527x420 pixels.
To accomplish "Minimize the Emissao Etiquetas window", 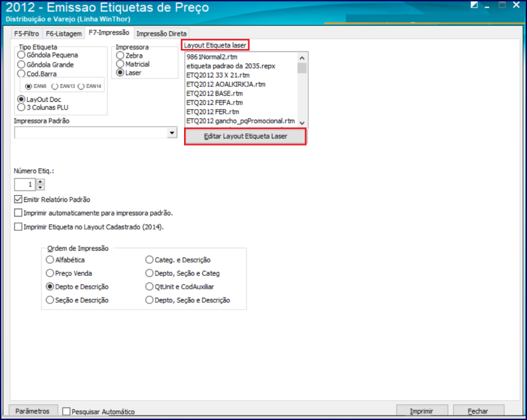I will point(487,6).
